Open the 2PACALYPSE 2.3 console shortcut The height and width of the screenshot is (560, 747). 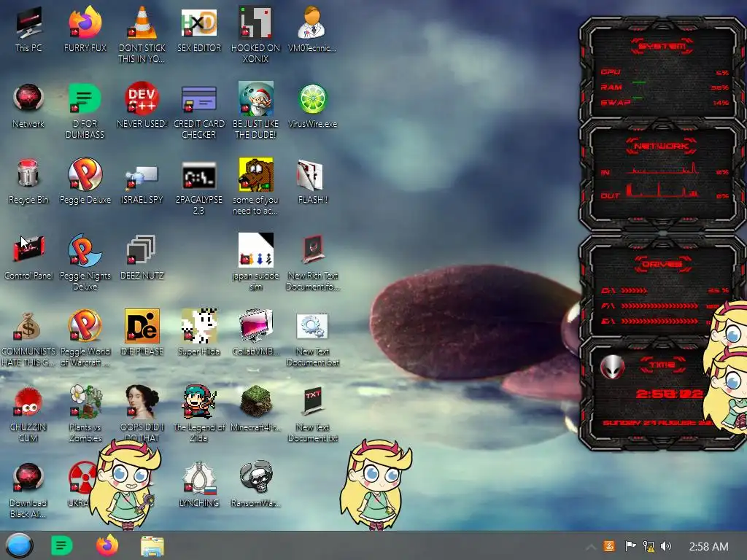click(198, 187)
